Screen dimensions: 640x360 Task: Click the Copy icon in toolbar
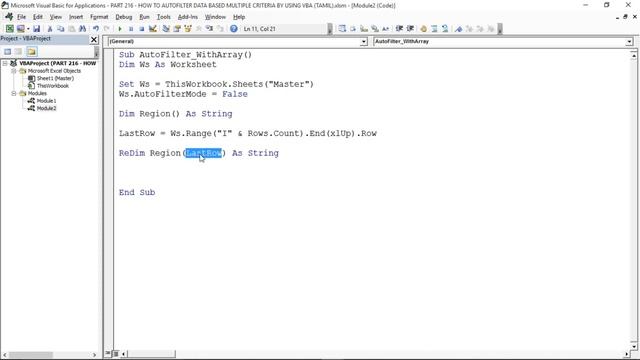60,29
